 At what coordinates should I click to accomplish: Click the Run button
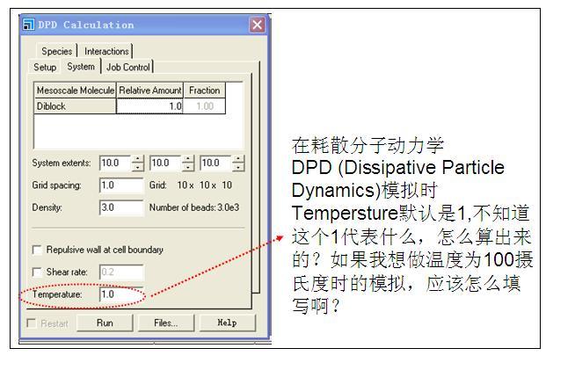pyautogui.click(x=105, y=323)
